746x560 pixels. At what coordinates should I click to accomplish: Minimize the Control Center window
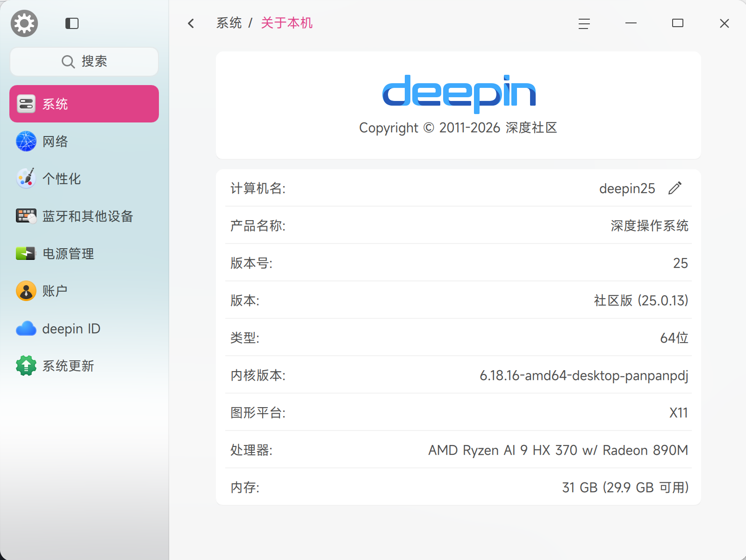click(631, 23)
